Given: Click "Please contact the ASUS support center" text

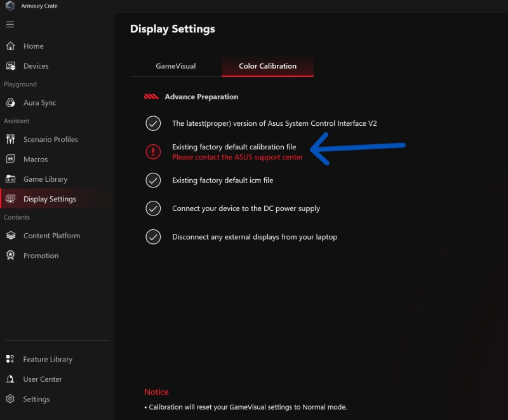Looking at the screenshot, I should point(237,157).
